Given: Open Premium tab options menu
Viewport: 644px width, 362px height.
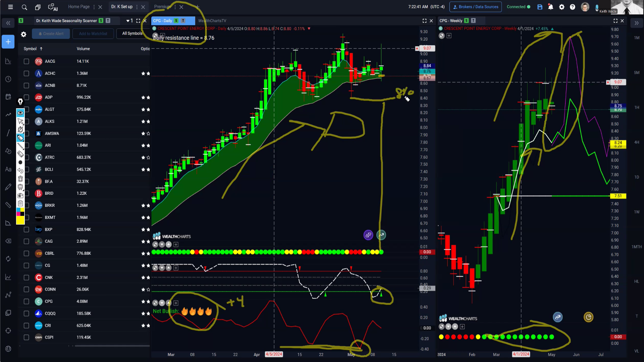Looking at the screenshot, I should 175,7.
